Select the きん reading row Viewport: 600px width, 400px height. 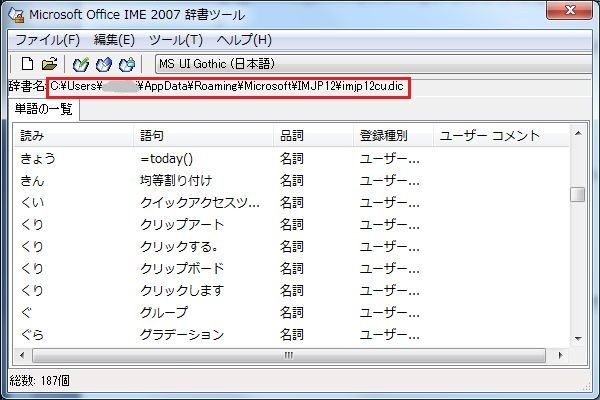tap(33, 180)
